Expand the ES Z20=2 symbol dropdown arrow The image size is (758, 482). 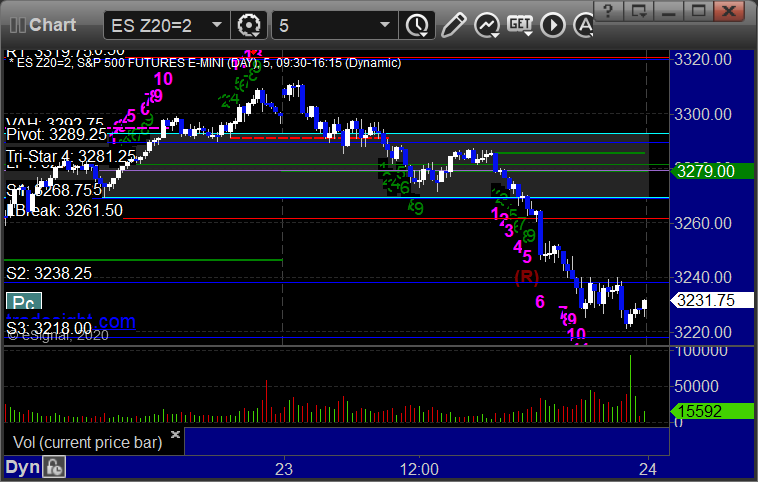point(217,25)
